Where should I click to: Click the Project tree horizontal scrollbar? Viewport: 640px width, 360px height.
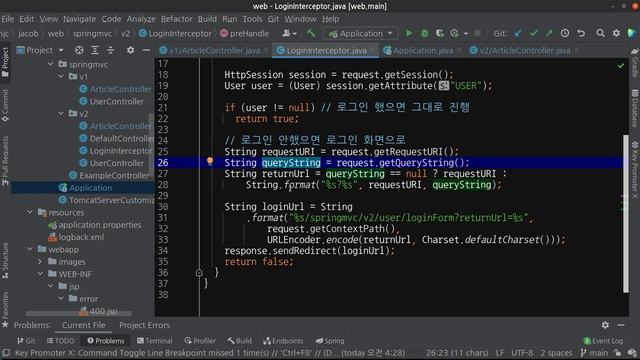click(x=78, y=313)
